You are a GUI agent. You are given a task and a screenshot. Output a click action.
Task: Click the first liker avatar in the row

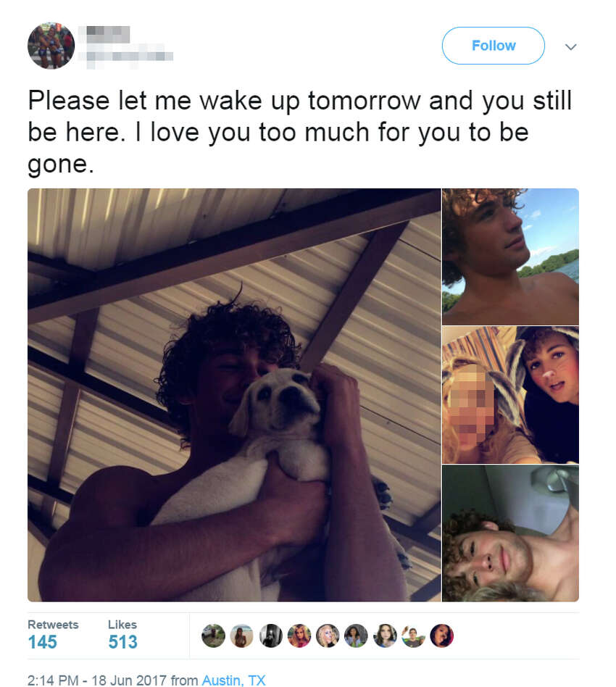coord(213,636)
